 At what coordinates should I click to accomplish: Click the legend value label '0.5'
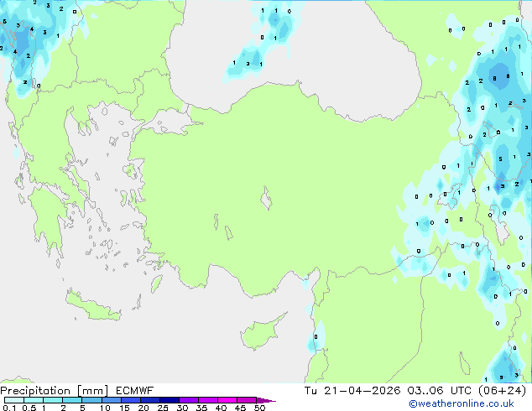29,408
